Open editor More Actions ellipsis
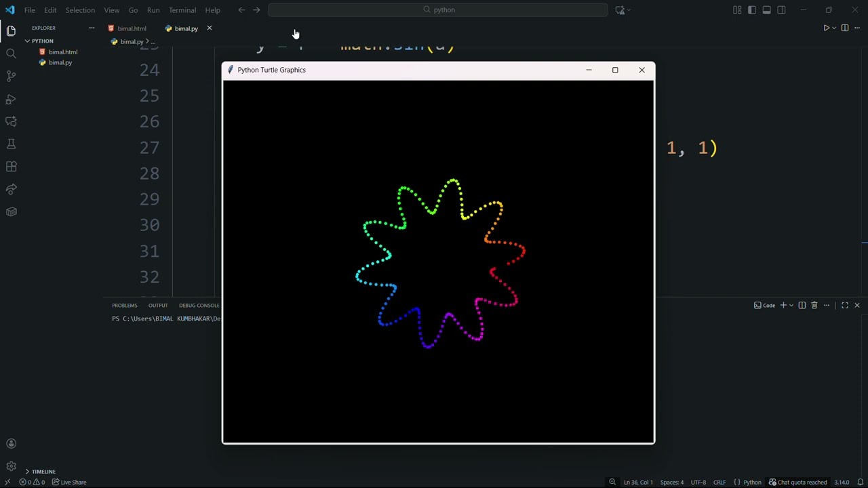The height and width of the screenshot is (488, 868). click(857, 28)
